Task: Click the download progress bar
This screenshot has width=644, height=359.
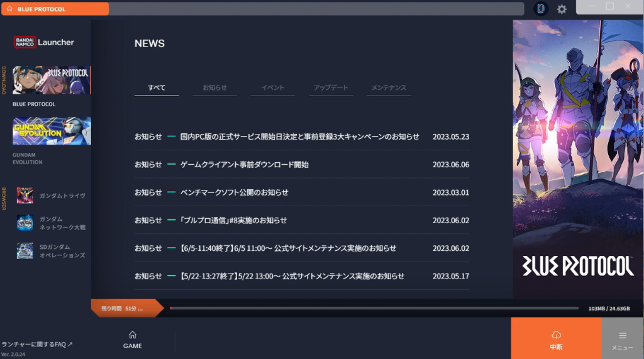Action: tap(374, 308)
